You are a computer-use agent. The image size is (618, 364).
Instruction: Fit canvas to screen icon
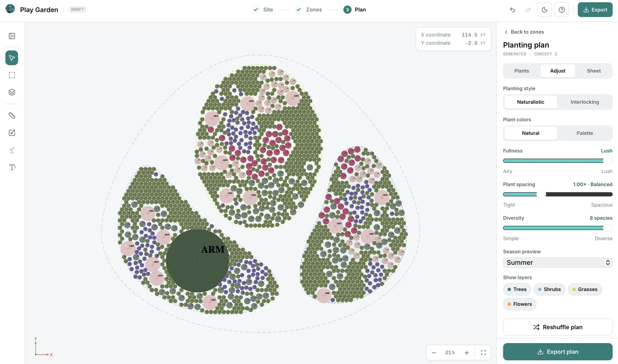(483, 353)
